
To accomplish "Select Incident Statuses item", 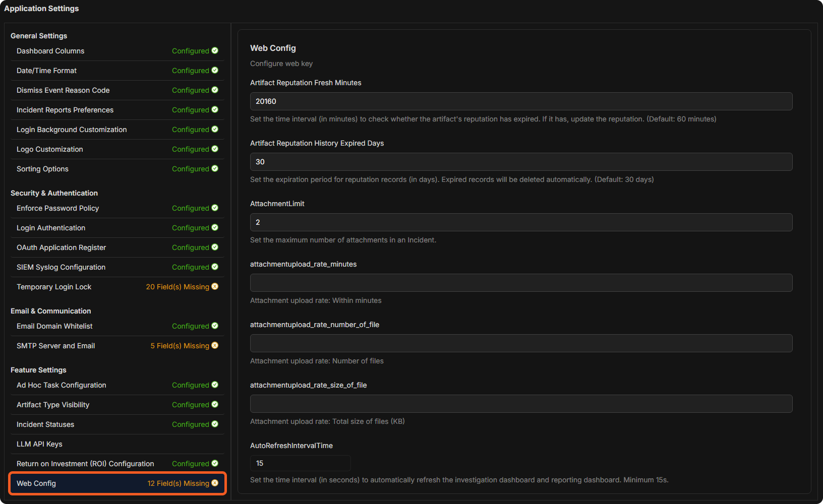I will (x=117, y=424).
